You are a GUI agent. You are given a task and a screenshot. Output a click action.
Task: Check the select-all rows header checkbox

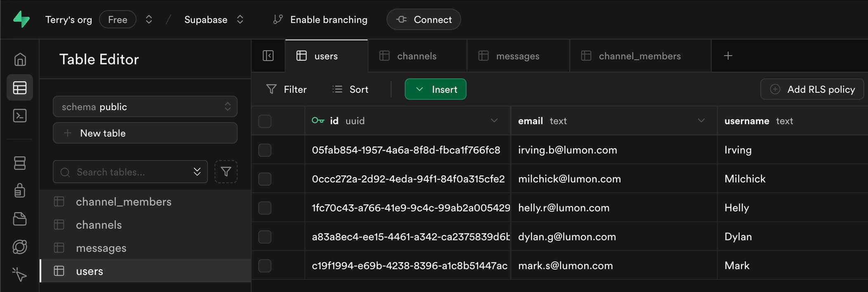click(x=265, y=121)
